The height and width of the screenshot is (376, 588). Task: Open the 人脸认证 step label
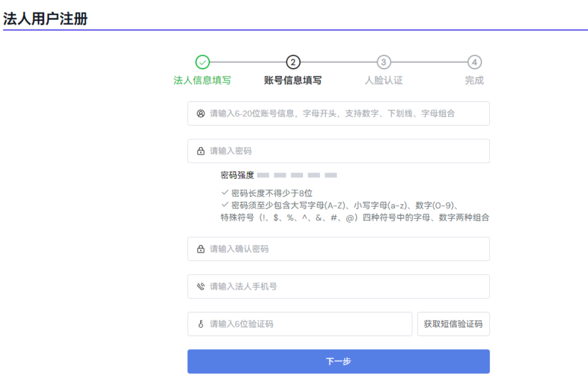click(x=383, y=80)
